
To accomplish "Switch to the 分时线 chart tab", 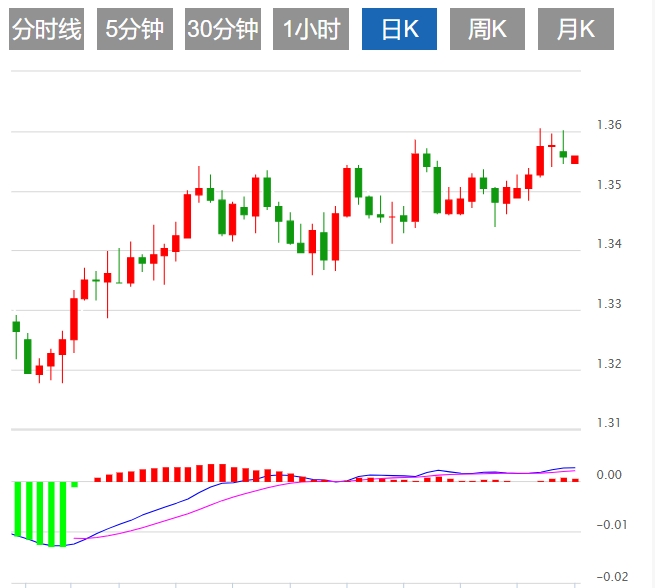I will 46,29.
